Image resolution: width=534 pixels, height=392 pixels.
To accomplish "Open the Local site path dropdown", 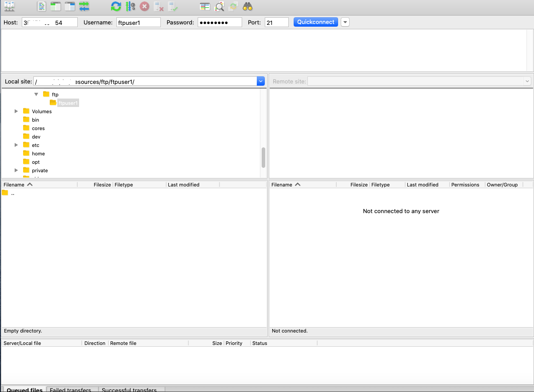I will [x=261, y=81].
